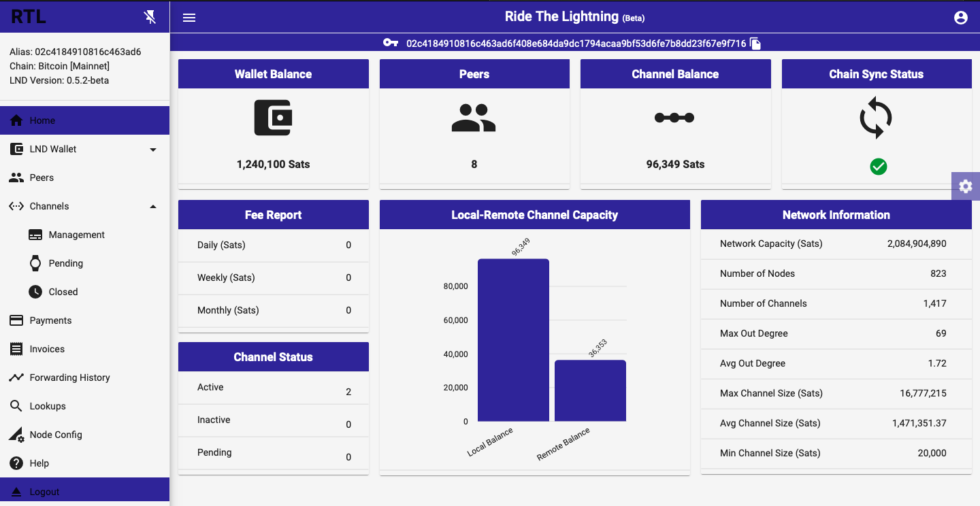Copy the node public key
980x506 pixels.
(755, 44)
